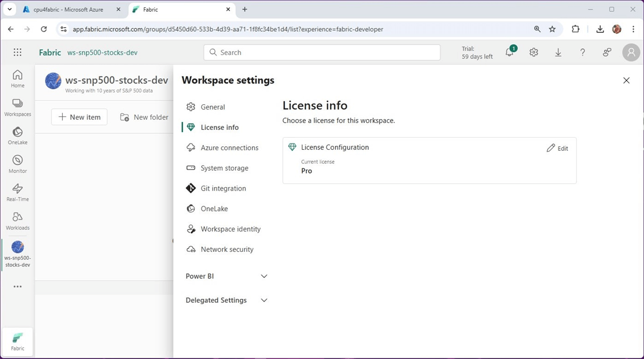Viewport: 644px width, 359px height.
Task: Open the Fabric experience switcher at bottom
Action: pos(17,342)
